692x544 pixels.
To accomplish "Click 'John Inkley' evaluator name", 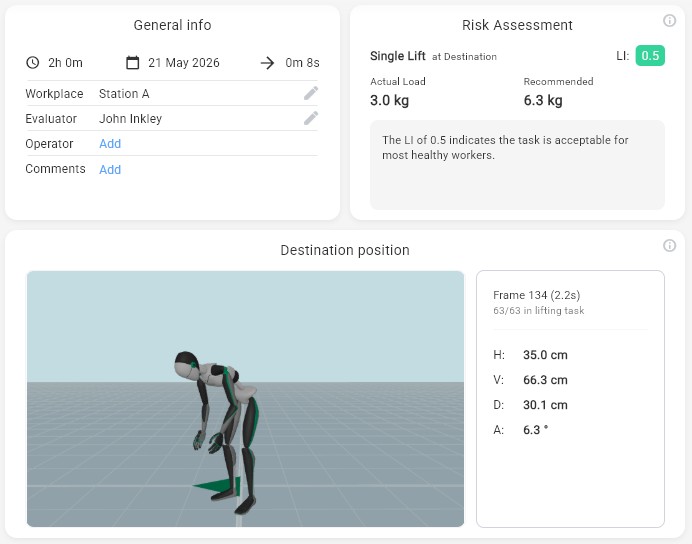I will 130,119.
